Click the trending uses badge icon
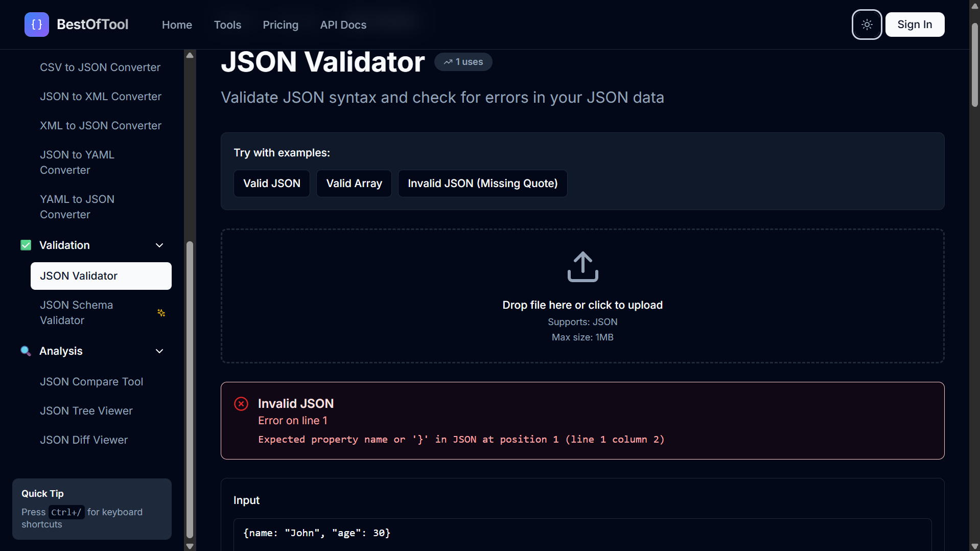Screen dimensions: 980x551 click(x=448, y=62)
